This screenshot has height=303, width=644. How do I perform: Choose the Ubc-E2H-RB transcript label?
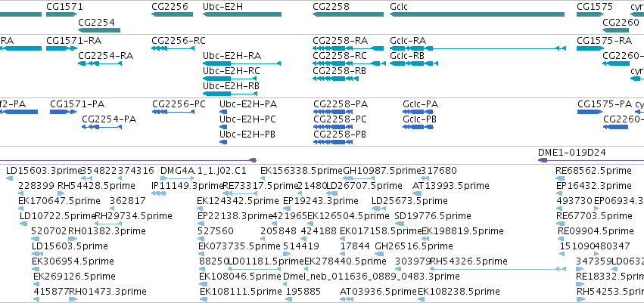click(x=232, y=86)
